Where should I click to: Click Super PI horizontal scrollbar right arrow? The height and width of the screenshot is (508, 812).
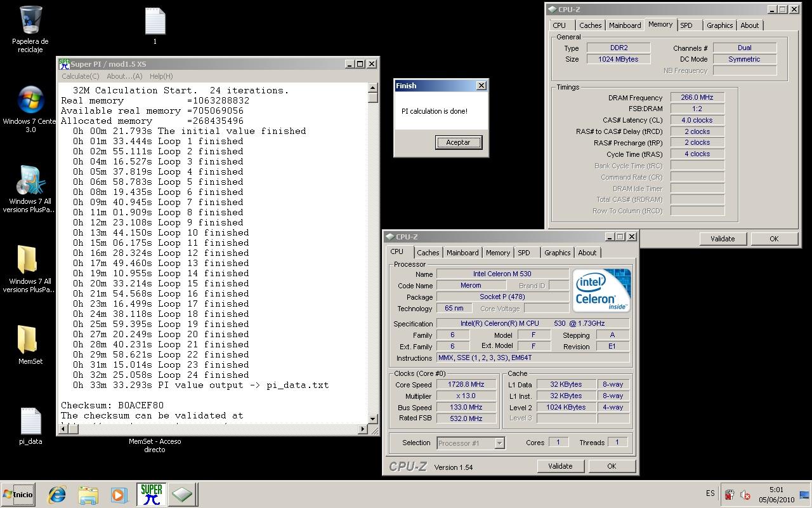point(363,429)
